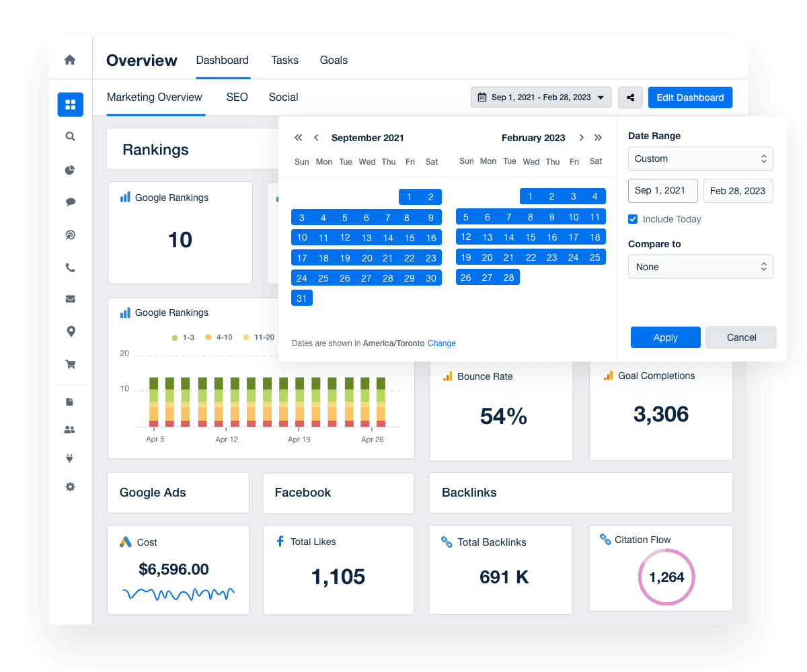Open the phone calls section from sidebar
The width and height of the screenshot is (807, 672).
coord(70,267)
